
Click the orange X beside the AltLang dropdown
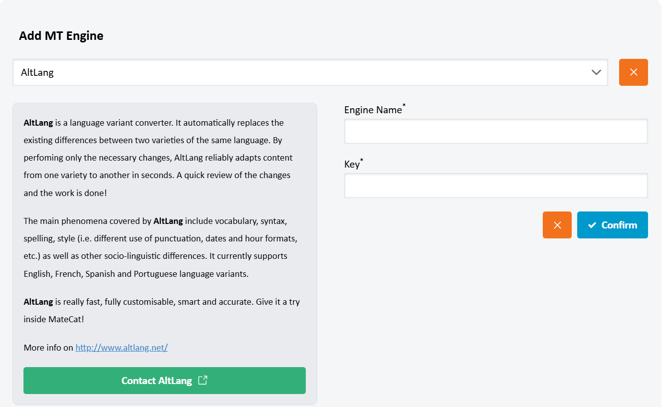(x=633, y=72)
